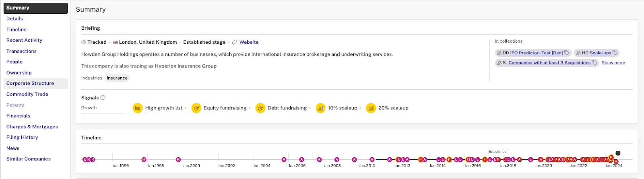This screenshot has height=179, width=644.
Task: Click the A marker just after Jan.2008
Action: [x=337, y=160]
